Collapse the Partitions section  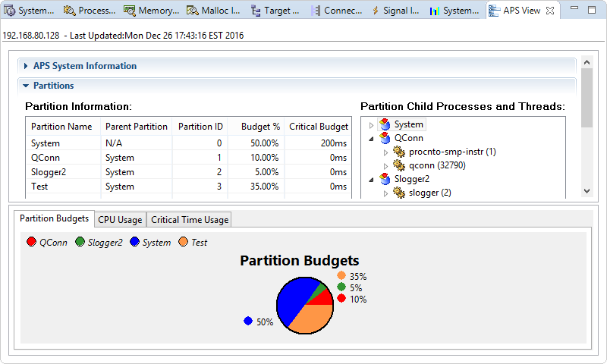[x=26, y=86]
